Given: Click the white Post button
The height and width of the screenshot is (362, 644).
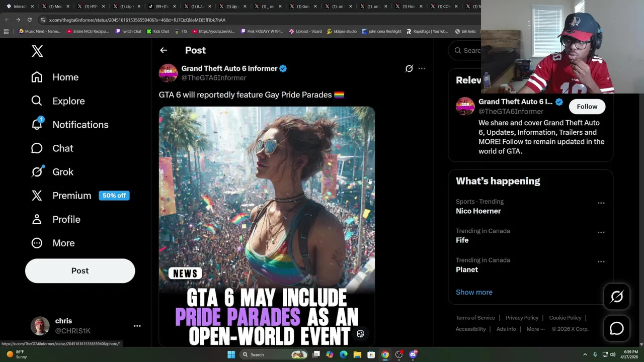Looking at the screenshot, I should point(80,270).
